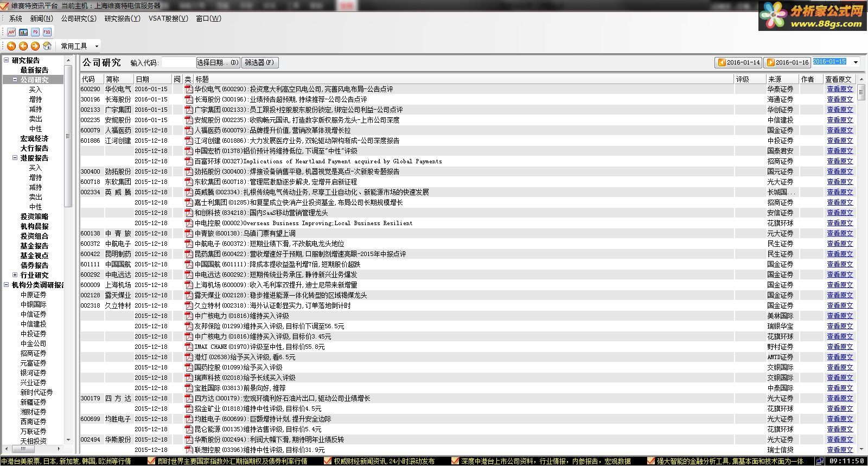Image resolution: width=868 pixels, height=466 pixels.
Task: Click the orange undo-return arrow icon
Action: click(x=11, y=46)
